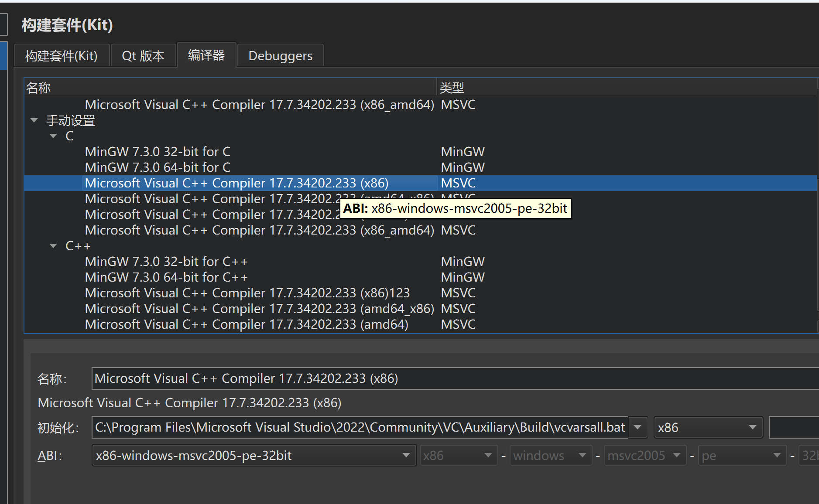Select MinGW 7.3.0 32-bit for C++
Image resolution: width=819 pixels, height=504 pixels.
(x=166, y=262)
